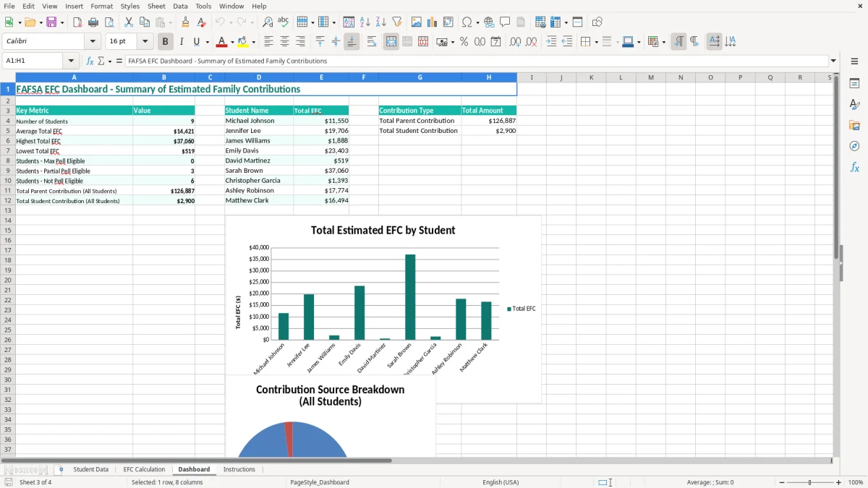The height and width of the screenshot is (488, 868).
Task: Expand the Name Box dropdown
Action: (71, 61)
